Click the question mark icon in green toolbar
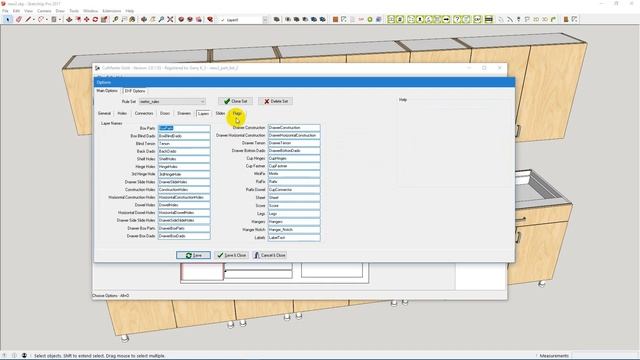 tap(458, 19)
